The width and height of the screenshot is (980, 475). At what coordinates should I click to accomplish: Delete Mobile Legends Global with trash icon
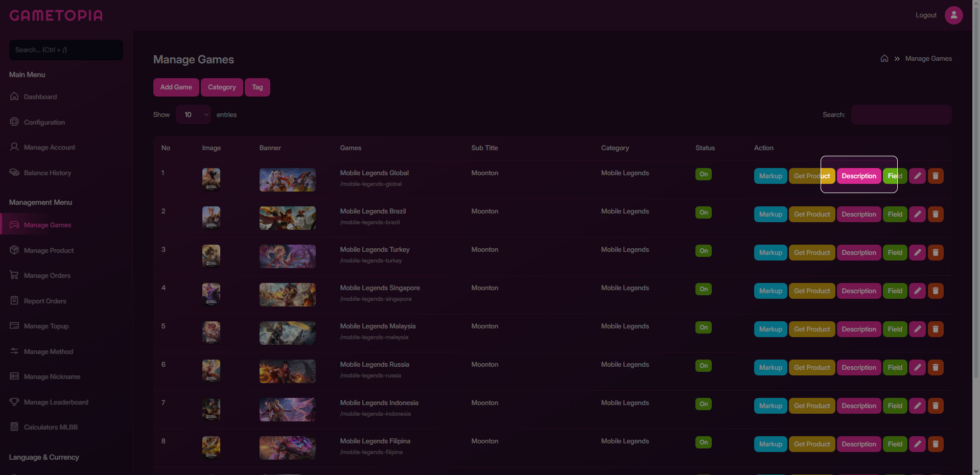936,176
